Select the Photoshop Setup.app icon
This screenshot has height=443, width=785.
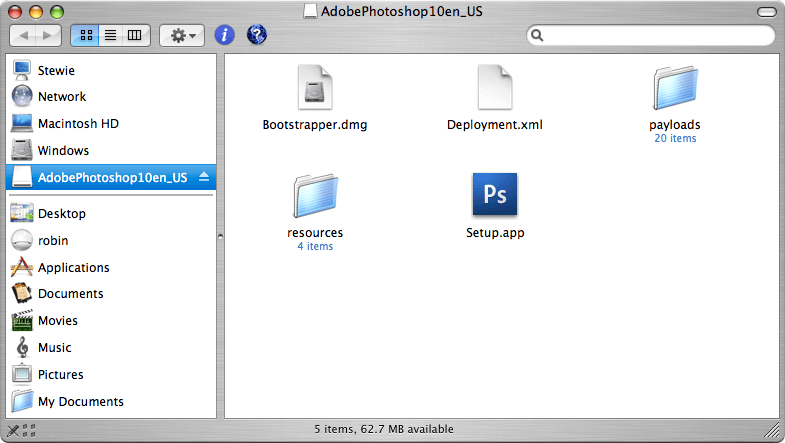click(x=495, y=195)
